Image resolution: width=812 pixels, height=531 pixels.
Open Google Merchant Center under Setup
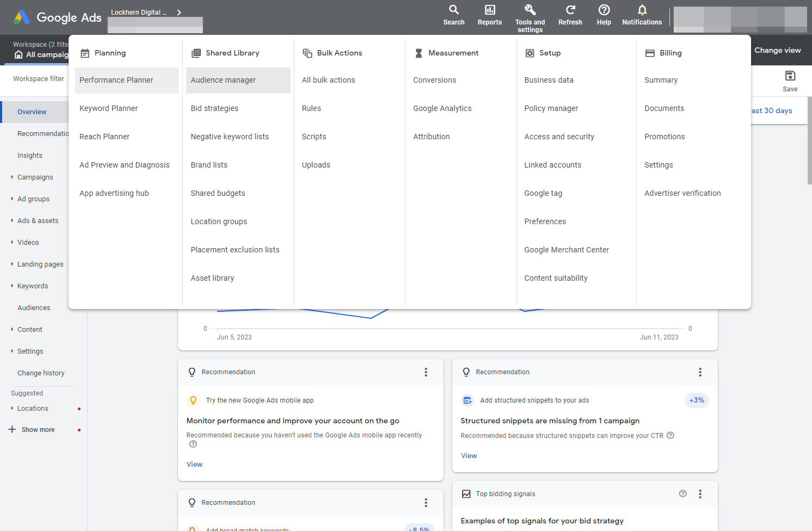567,250
